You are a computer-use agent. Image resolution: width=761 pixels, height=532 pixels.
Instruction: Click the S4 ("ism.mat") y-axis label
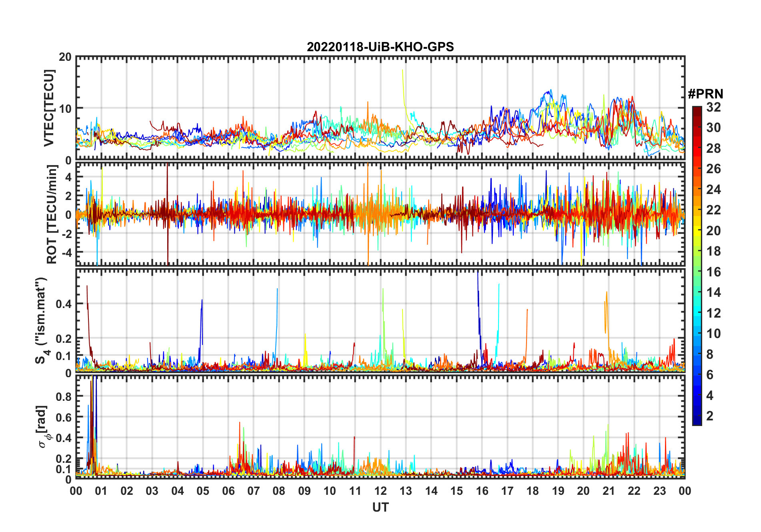click(x=42, y=320)
